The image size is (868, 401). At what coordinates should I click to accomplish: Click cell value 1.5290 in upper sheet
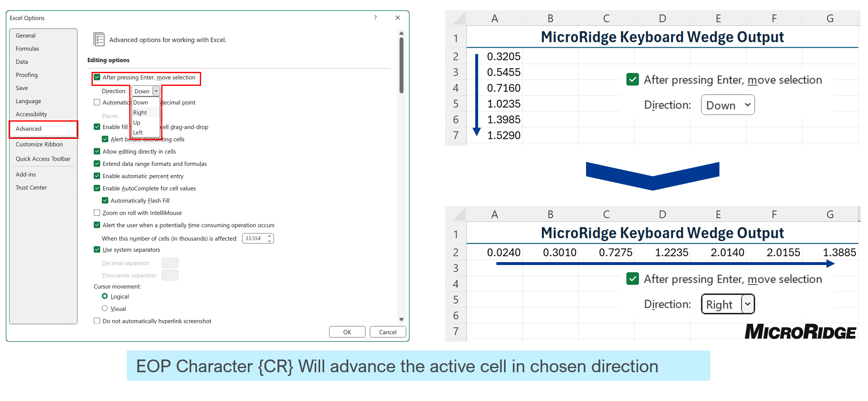[x=503, y=135]
